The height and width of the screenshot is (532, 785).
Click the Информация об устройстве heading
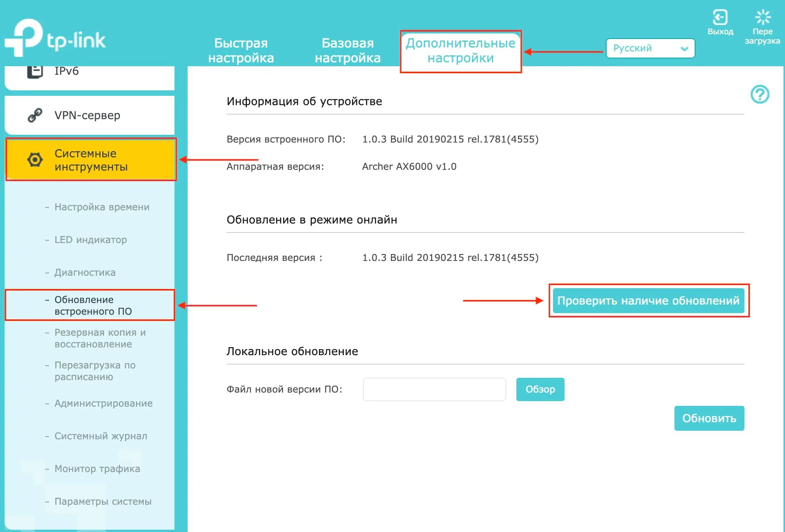304,101
